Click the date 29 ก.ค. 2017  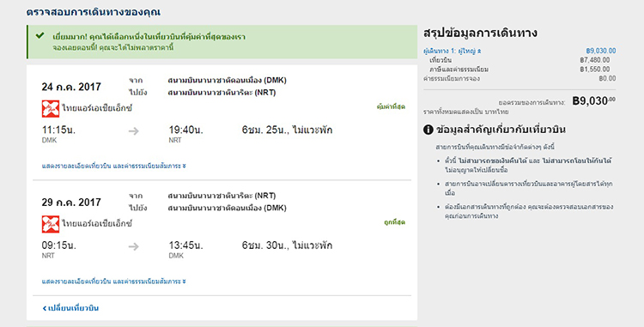pyautogui.click(x=71, y=203)
